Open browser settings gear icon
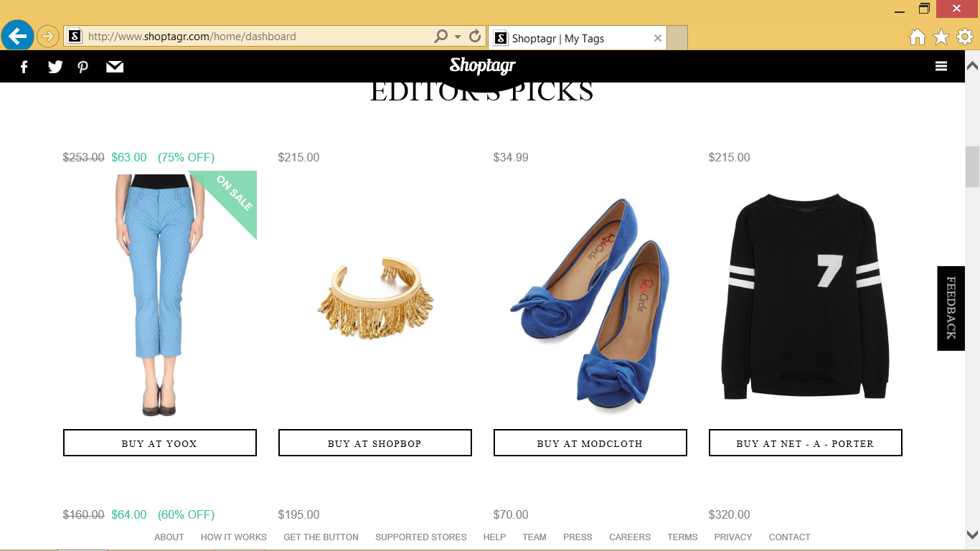Viewport: 980px width, 551px height. point(965,37)
